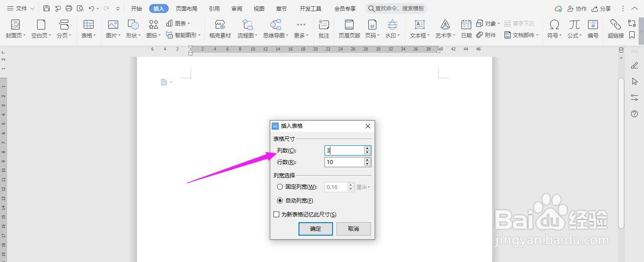Image resolution: width=644 pixels, height=262 pixels.
Task: Switch to the 开发工具 (Developer) tab
Action: 311,8
